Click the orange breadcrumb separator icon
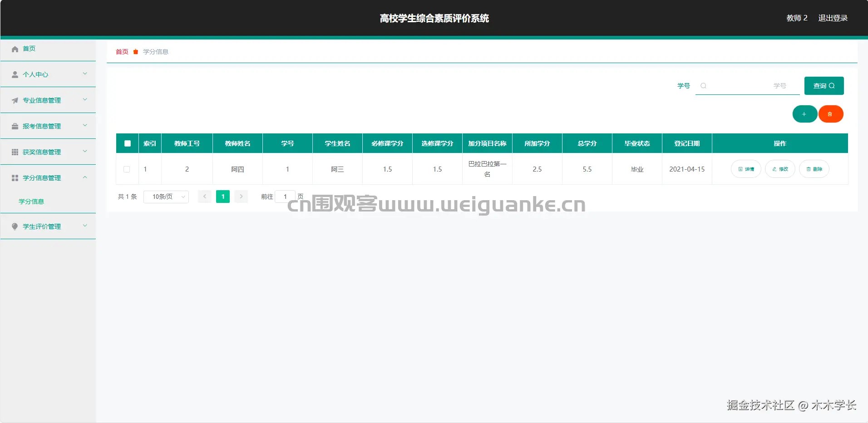The width and height of the screenshot is (868, 423). click(135, 52)
